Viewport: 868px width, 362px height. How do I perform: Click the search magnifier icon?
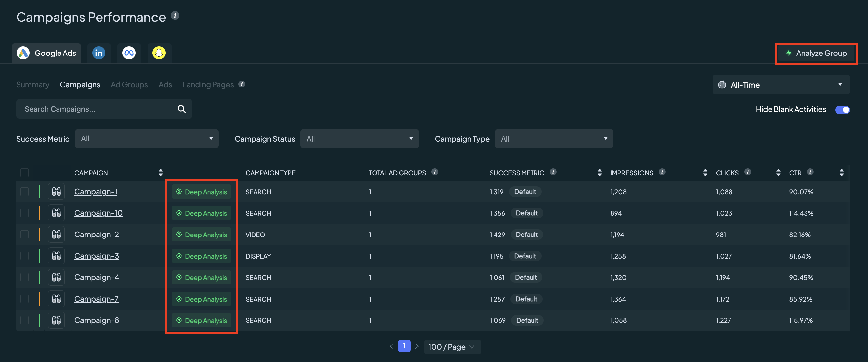tap(181, 109)
